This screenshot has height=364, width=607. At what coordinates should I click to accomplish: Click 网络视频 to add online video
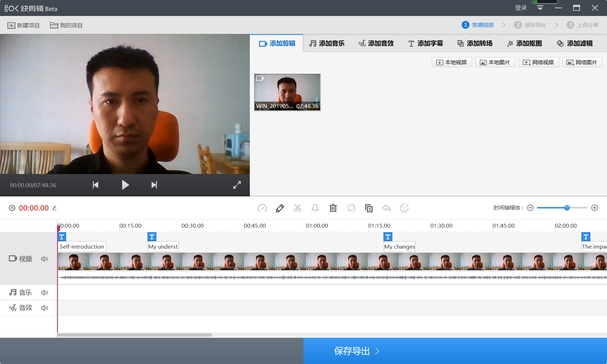(539, 63)
